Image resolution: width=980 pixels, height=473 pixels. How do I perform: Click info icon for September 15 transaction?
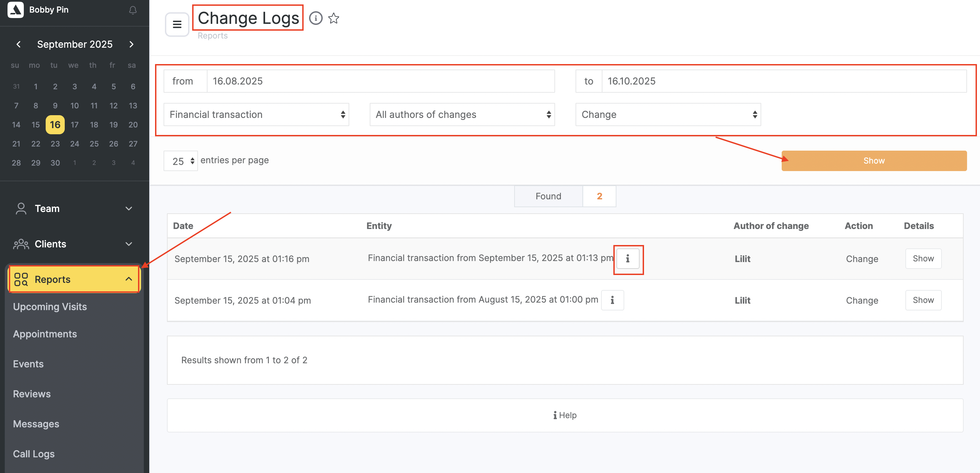628,259
